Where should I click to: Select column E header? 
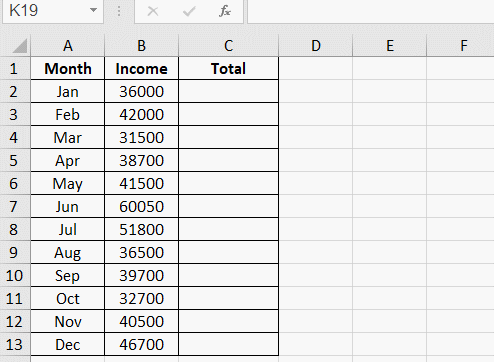(x=390, y=46)
